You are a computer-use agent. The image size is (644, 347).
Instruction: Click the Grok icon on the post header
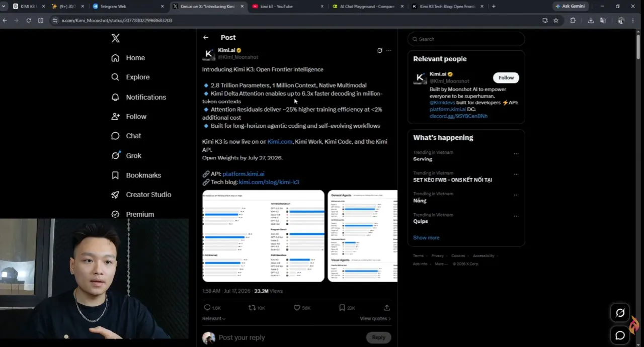380,50
